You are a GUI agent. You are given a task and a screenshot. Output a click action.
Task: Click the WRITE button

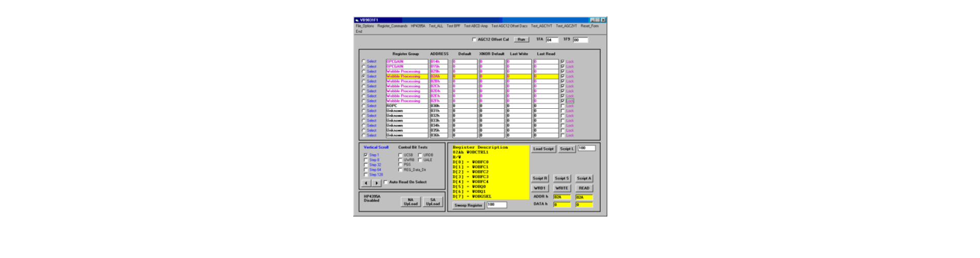562,188
